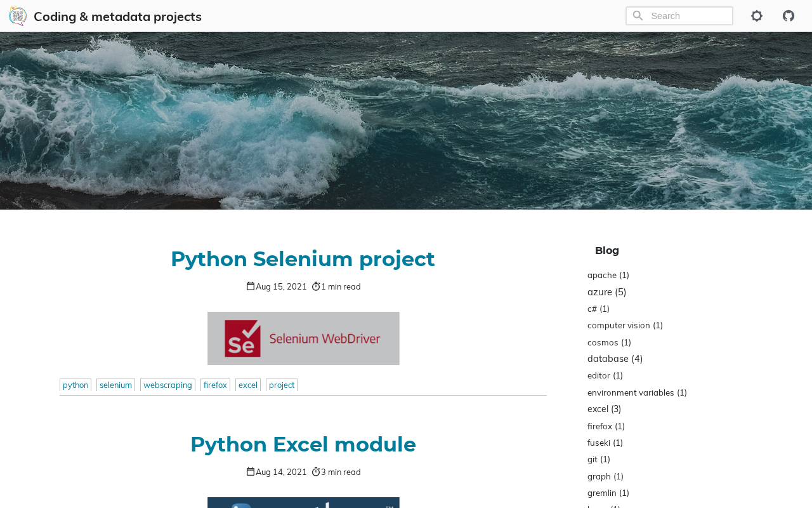Click the stopwatch icon beside 1 min read
812x508 pixels.
tap(316, 286)
